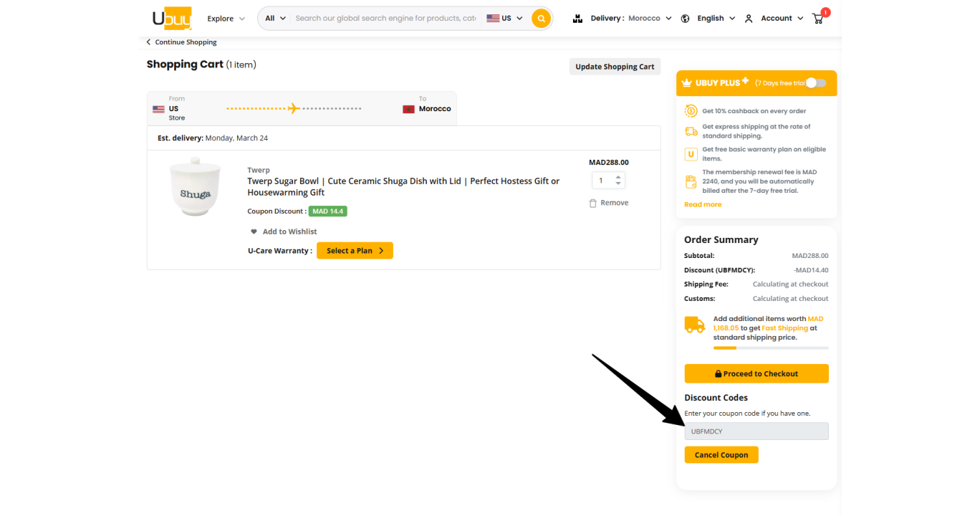Click the orange fast shipping truck icon

point(695,325)
